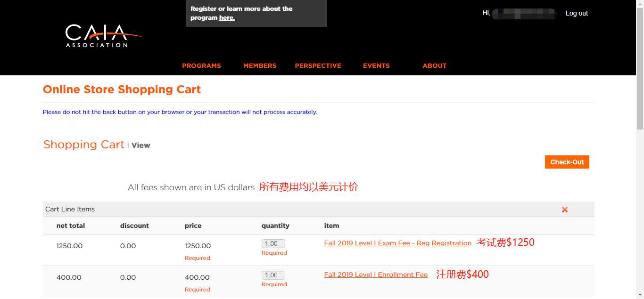Click the 'All fees shown are in US dollars' note

coord(191,187)
